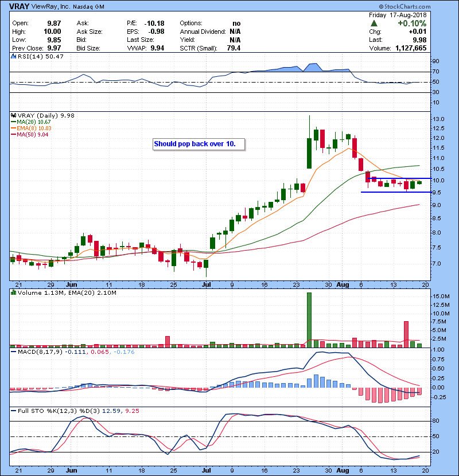Click the green up-triangle price change icon
This screenshot has height=476, width=459.
[374, 24]
